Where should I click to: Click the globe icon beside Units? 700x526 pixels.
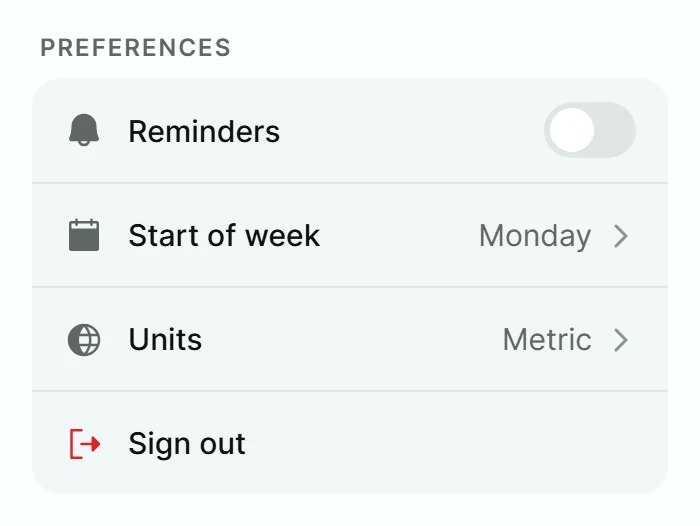click(84, 339)
